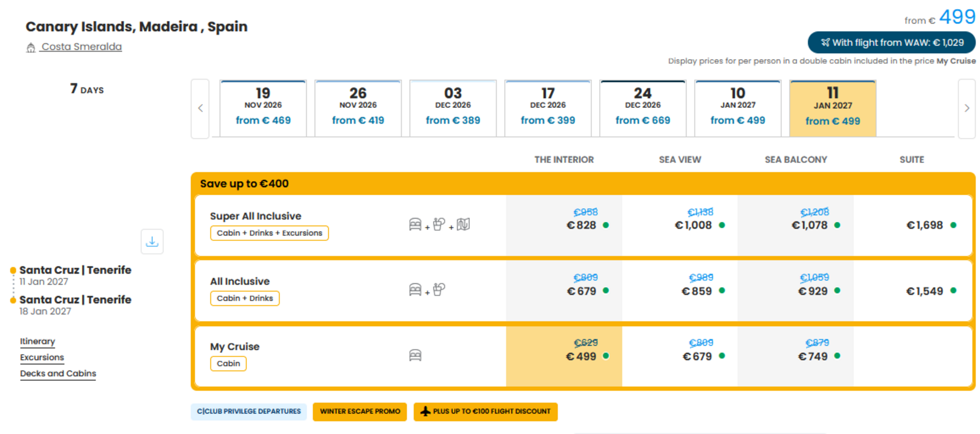Image resolution: width=980 pixels, height=434 pixels.
Task: Open the Decks and Cabins section
Action: (x=58, y=373)
